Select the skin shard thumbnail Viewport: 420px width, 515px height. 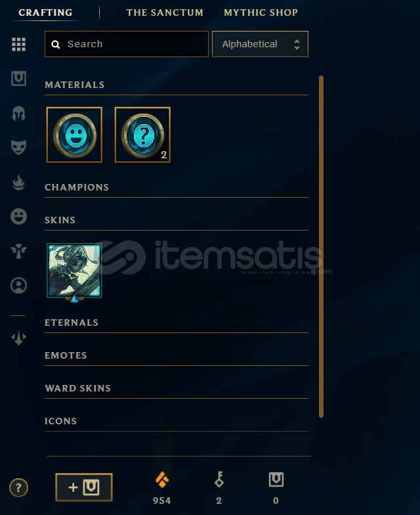coord(75,271)
